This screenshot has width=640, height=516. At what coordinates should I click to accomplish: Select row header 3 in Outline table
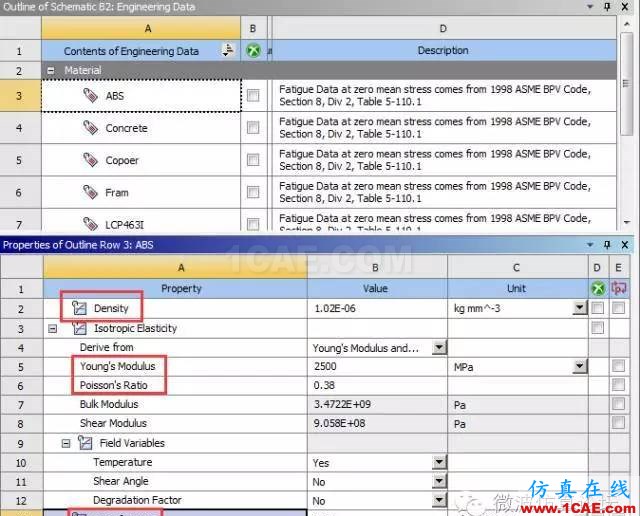(20, 96)
